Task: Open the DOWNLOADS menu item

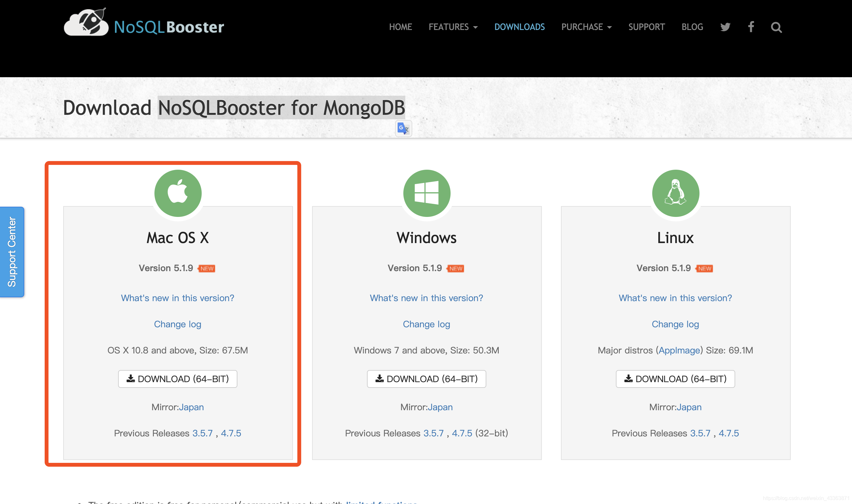Action: click(519, 27)
